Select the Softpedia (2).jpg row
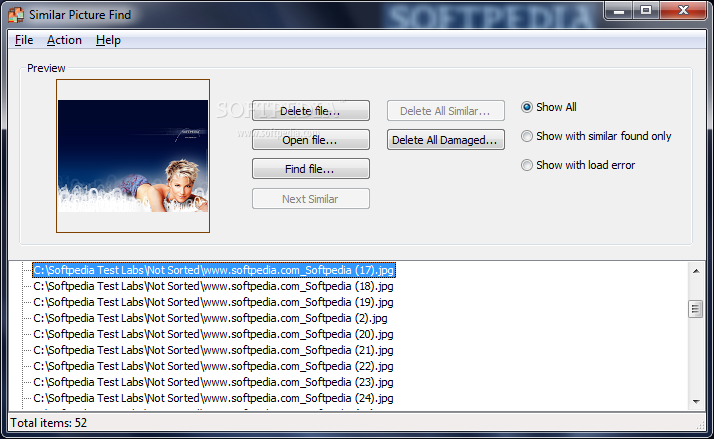The width and height of the screenshot is (714, 439). (x=210, y=318)
